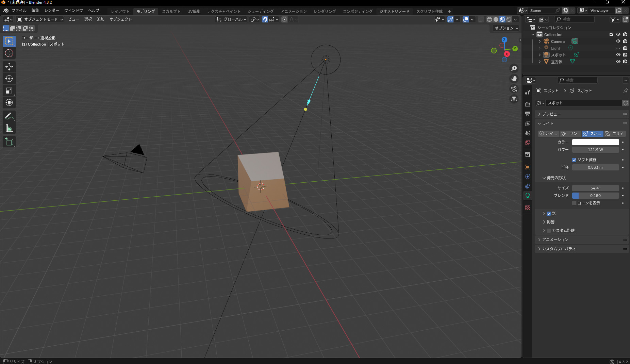Viewport: 630px width, 364px height.
Task: Switch to the ジオメトリノード workspace tab
Action: 394,11
